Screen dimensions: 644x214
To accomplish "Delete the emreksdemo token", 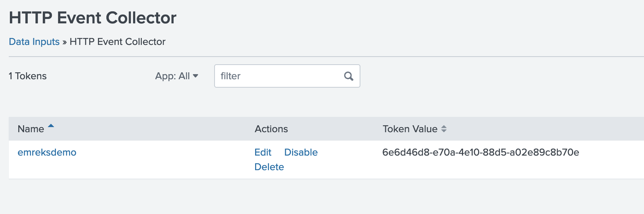I will (x=269, y=167).
